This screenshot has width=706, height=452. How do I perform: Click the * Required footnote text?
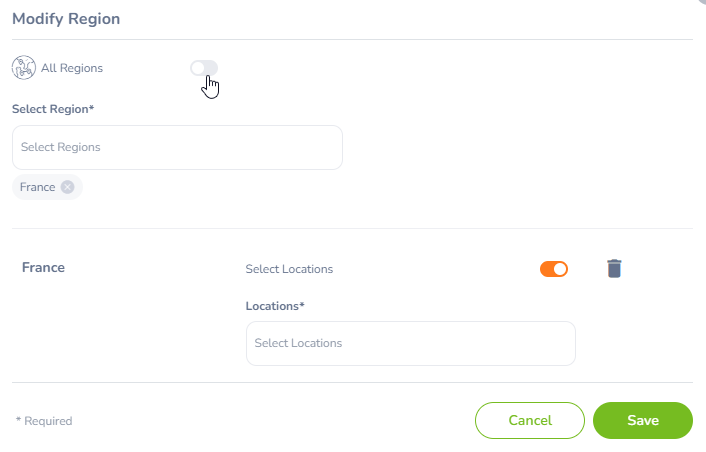pos(44,420)
